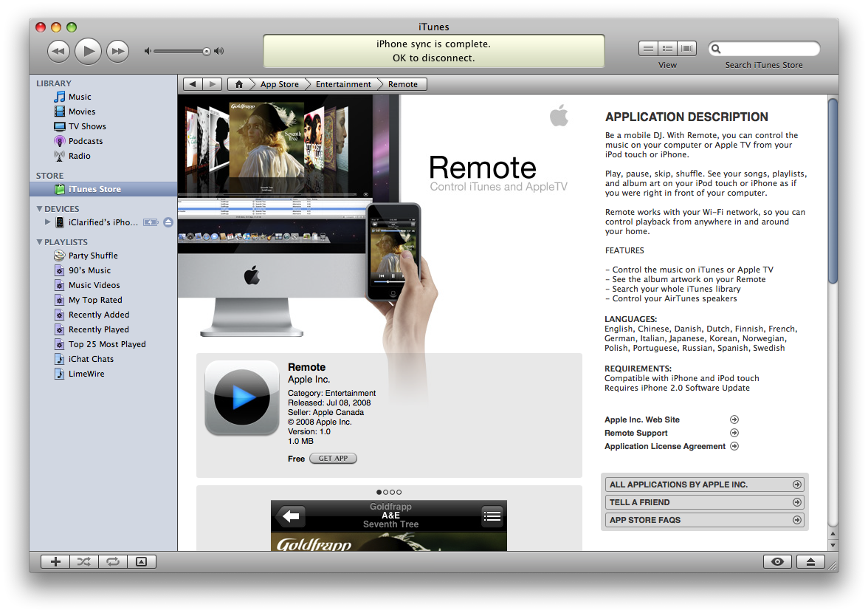Image resolution: width=868 pixels, height=613 pixels.
Task: Click the low-volume speaker icon
Action: pos(148,52)
